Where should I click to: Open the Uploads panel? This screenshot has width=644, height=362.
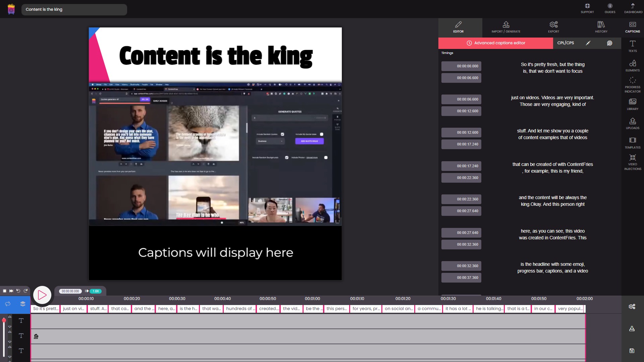point(632,124)
